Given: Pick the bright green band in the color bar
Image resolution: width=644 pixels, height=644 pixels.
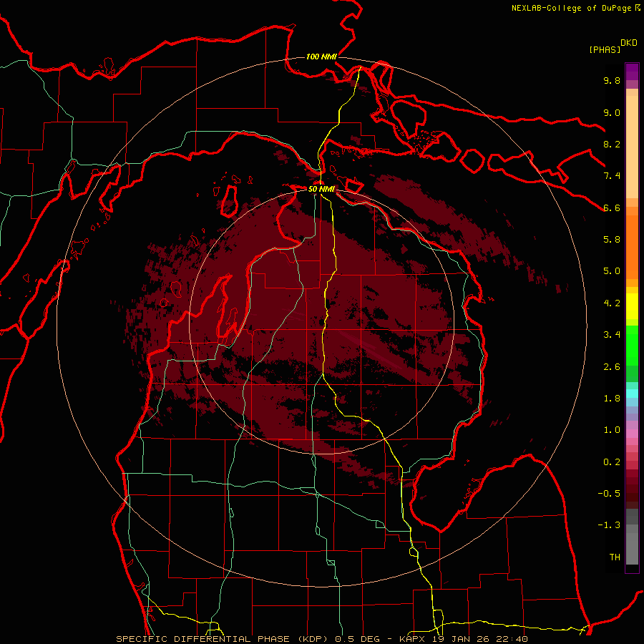Looking at the screenshot, I should 632,345.
